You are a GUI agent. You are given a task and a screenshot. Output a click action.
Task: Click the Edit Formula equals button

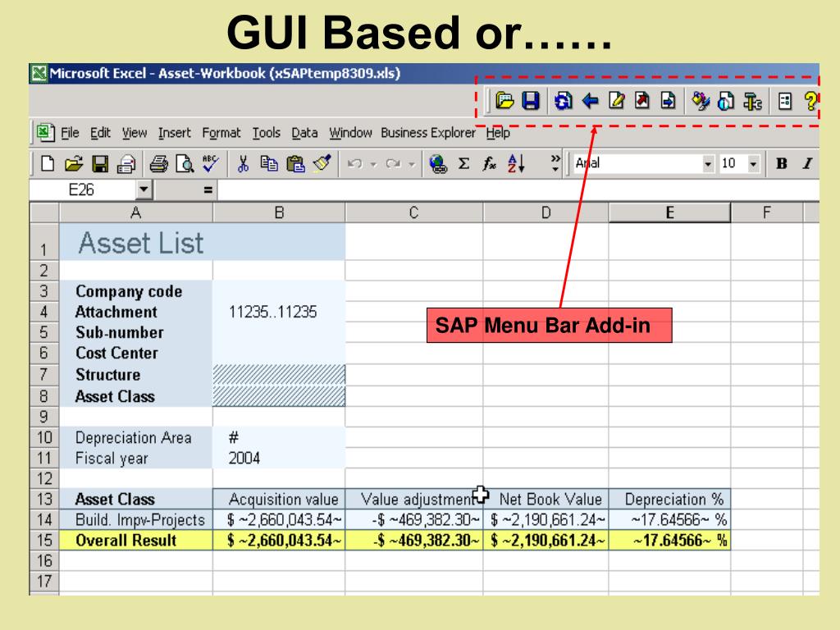point(208,189)
